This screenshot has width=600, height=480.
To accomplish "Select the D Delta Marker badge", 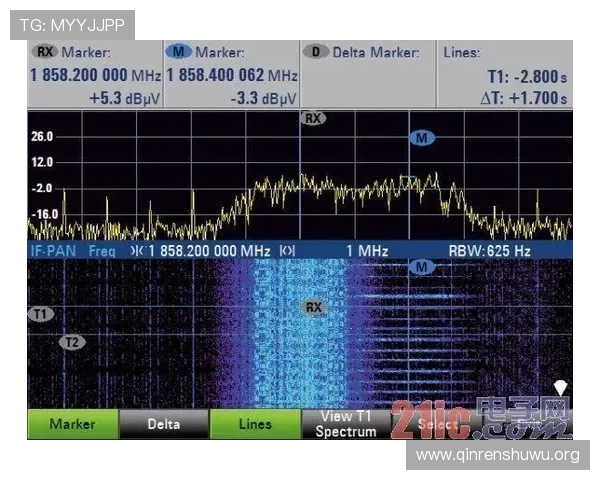I will tap(317, 52).
